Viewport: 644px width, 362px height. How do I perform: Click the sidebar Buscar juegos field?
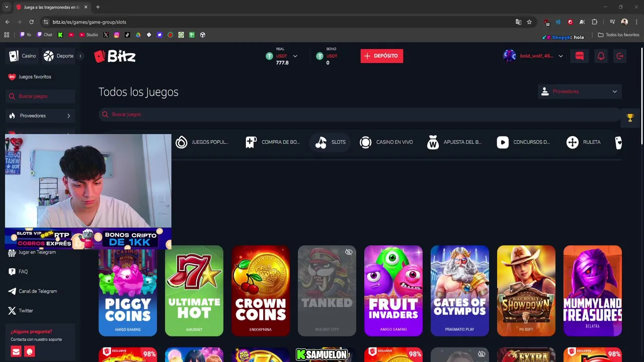pos(40,96)
